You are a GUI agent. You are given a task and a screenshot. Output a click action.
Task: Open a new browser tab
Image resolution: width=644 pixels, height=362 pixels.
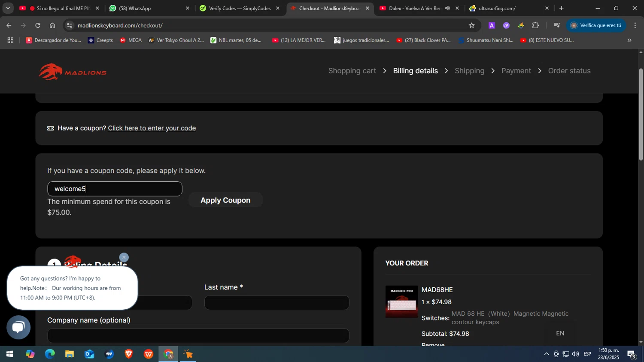[x=561, y=8]
